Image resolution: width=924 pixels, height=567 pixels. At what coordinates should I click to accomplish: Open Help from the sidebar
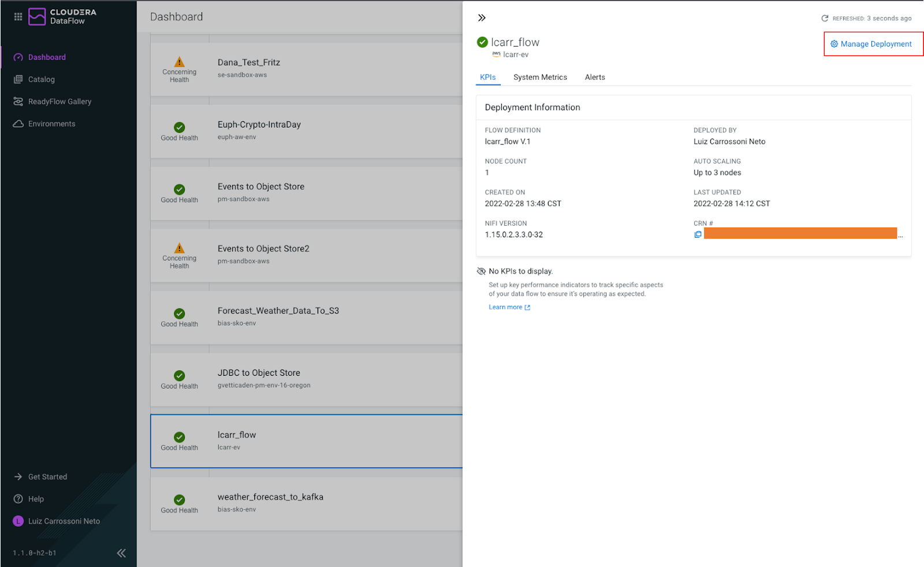click(36, 499)
